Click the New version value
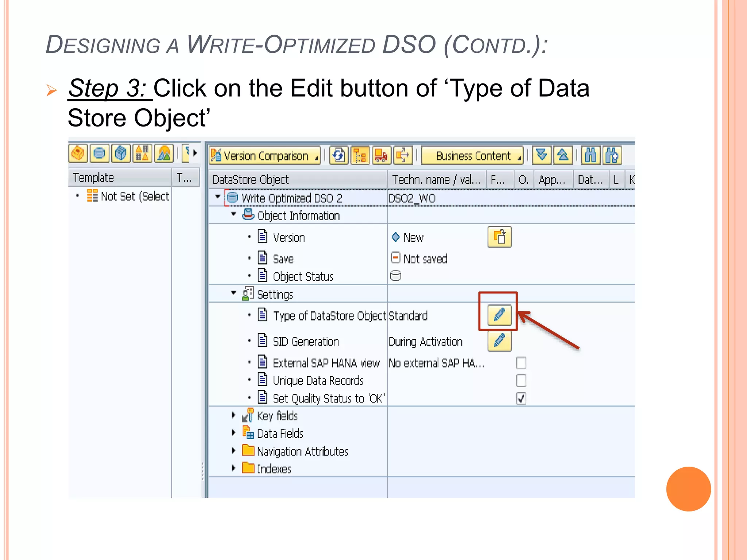Screen dimensions: 747x560 (x=413, y=238)
